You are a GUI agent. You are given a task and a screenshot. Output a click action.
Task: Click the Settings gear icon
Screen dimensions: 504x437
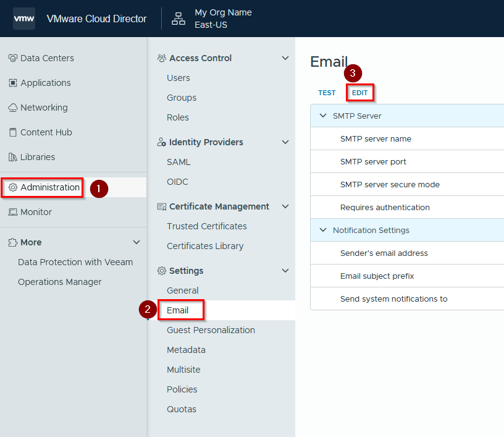pos(162,271)
